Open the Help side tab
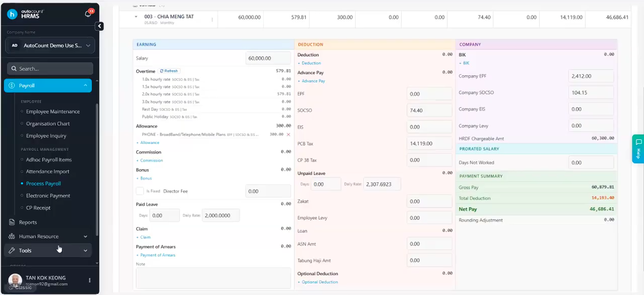The height and width of the screenshot is (295, 644). pyautogui.click(x=638, y=149)
